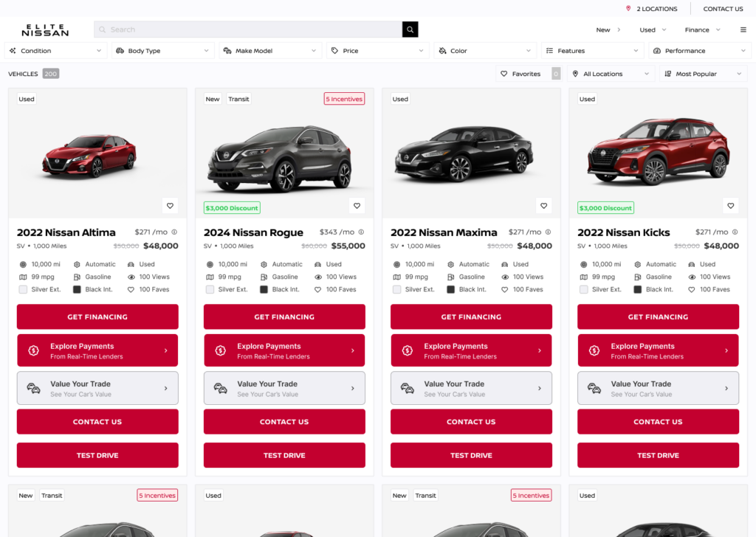The image size is (756, 537).
Task: Click dollar icon in Kicks Explore Payments
Action: pos(594,350)
